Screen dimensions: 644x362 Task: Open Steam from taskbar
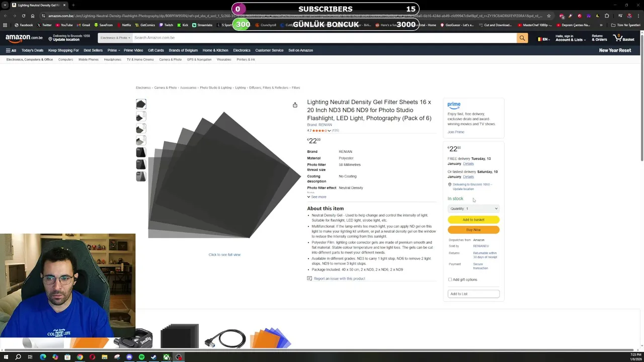tap(154, 357)
